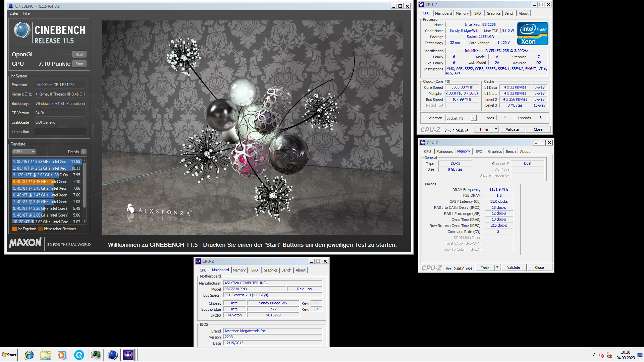Screen dimensions: 644x362
Task: Expand Tools arrow in CPU-Z Memory window
Action: point(497,267)
